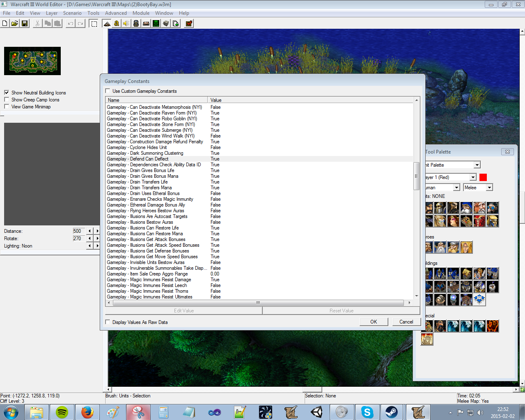525x420 pixels.
Task: Check Display Values As Raw Data
Action: [108, 322]
